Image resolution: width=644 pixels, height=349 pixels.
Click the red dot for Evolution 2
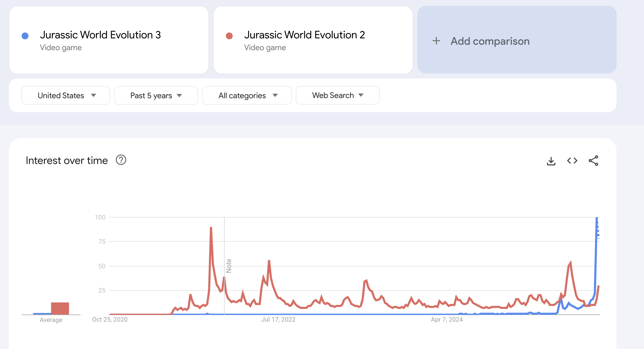(229, 36)
